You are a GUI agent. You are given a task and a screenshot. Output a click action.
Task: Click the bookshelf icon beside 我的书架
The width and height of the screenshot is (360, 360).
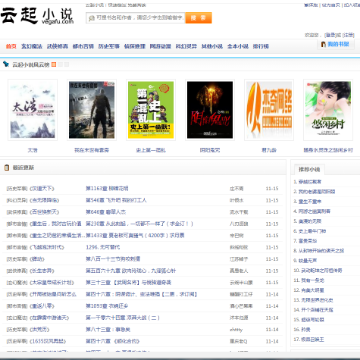tap(323, 44)
